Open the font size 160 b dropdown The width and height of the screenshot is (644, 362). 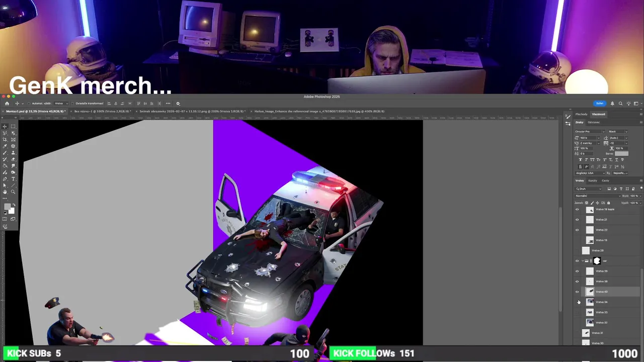599,138
